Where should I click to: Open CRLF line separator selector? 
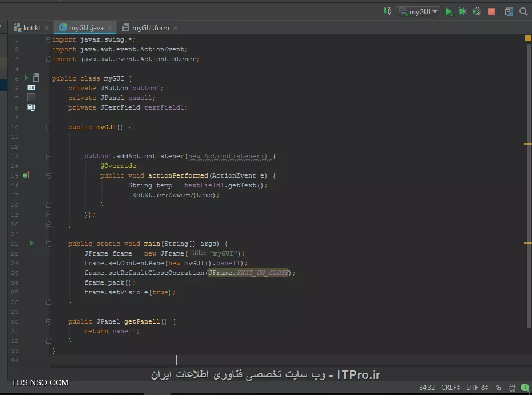pyautogui.click(x=450, y=387)
